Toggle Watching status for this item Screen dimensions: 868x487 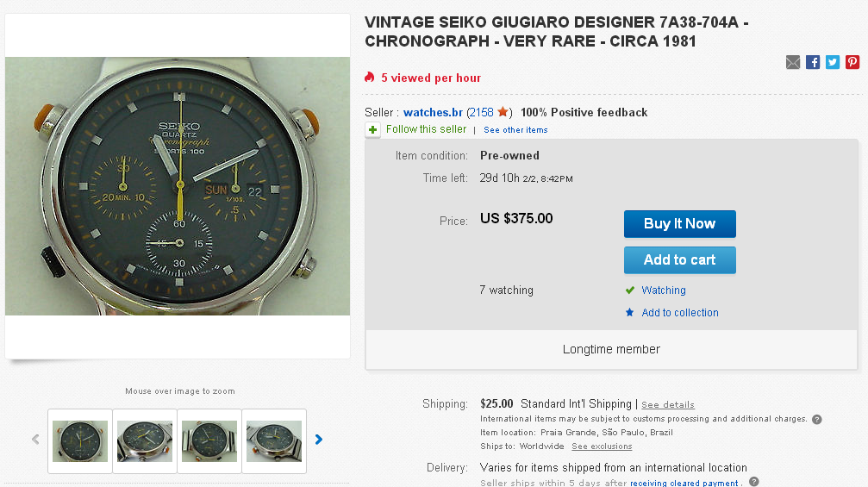663,290
